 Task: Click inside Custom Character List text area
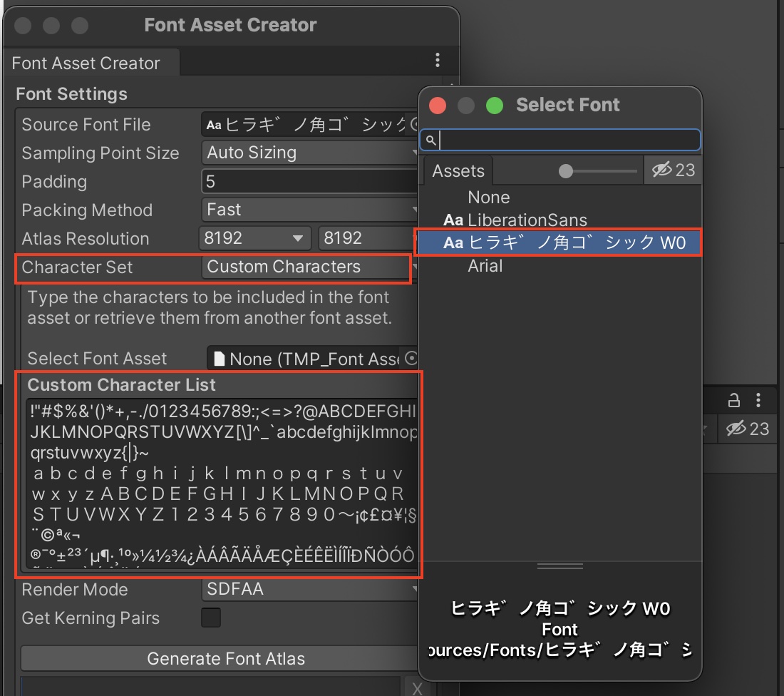coord(222,483)
